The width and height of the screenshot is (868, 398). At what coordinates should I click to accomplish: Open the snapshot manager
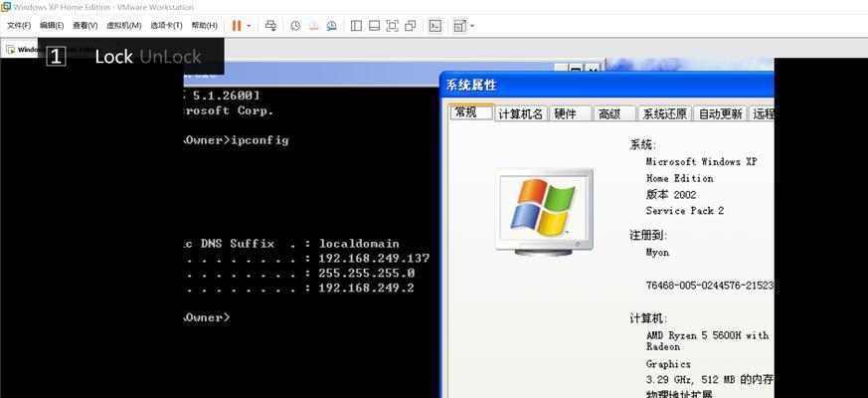331,26
